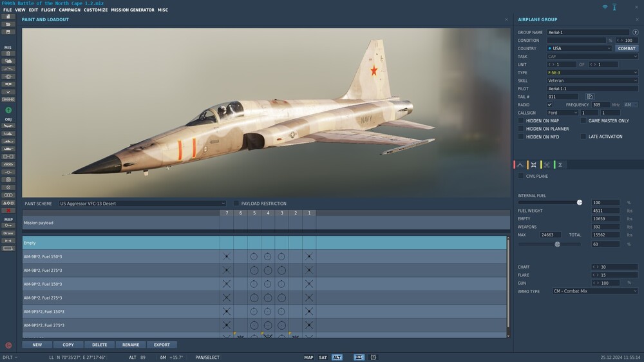The width and height of the screenshot is (644, 362).
Task: Click the Export payload button
Action: coord(162,345)
